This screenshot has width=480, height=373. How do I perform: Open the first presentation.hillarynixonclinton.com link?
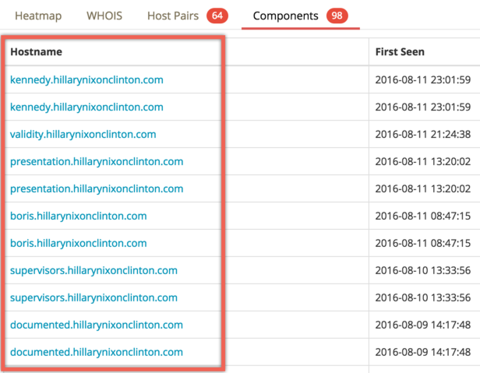(97, 162)
